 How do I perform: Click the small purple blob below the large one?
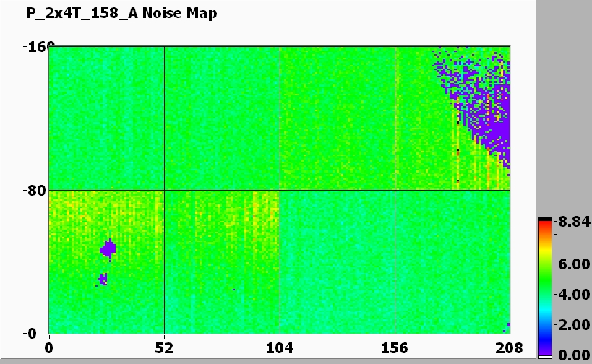103,278
